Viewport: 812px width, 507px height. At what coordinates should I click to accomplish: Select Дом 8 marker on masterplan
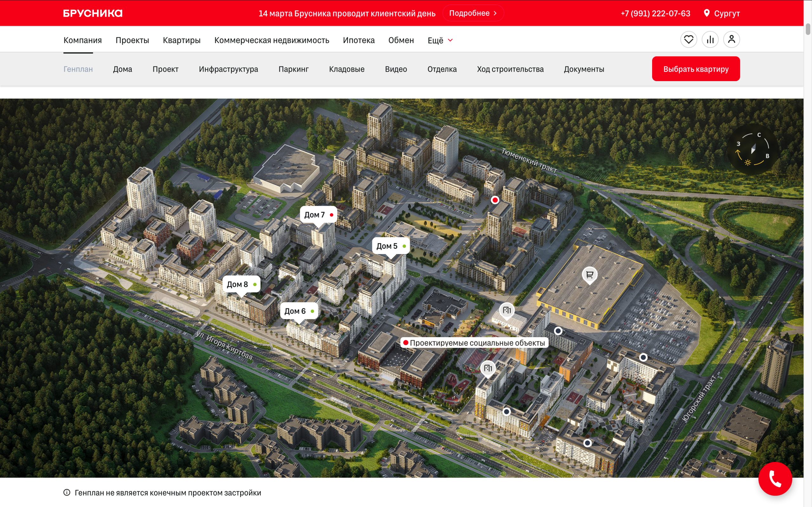(241, 284)
